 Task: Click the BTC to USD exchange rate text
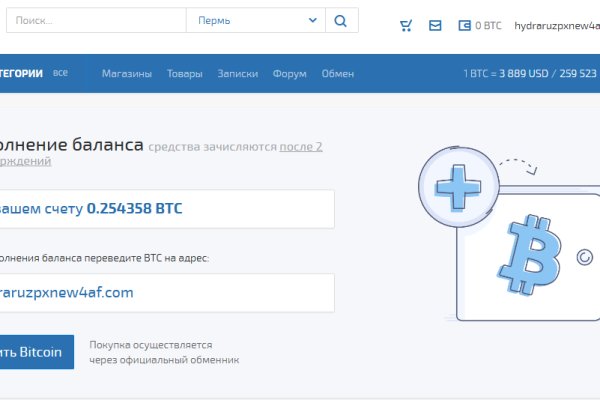click(x=530, y=74)
